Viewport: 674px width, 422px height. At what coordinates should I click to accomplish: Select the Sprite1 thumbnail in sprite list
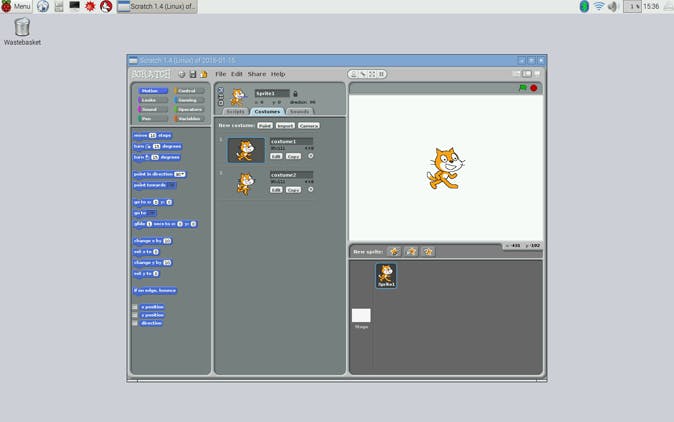click(386, 275)
